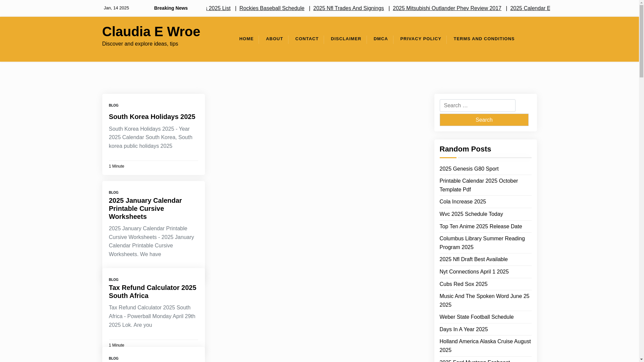Open Top Ten Anime 2025 Release Date
Viewport: 644px width, 362px height.
click(x=481, y=227)
